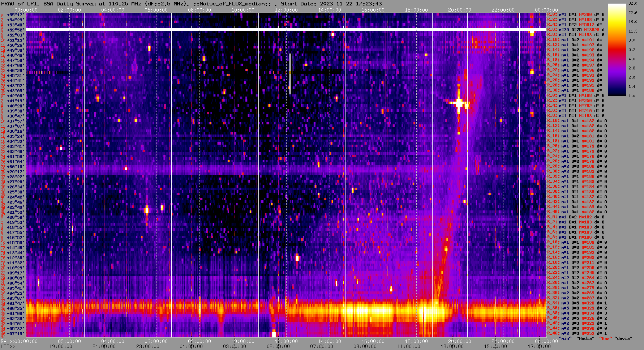Click the 23:00:00 UTC time label
This screenshot has width=644, height=350.
[148, 346]
